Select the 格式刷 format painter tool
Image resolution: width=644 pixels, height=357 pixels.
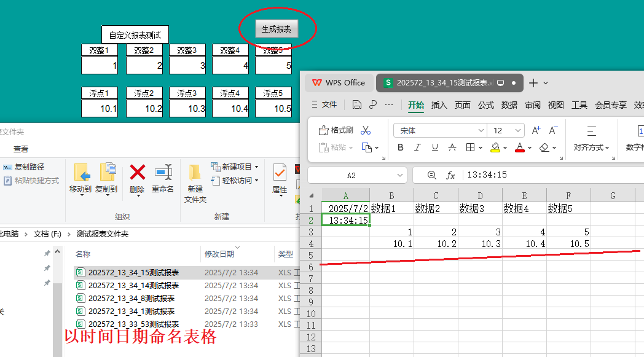(x=336, y=130)
